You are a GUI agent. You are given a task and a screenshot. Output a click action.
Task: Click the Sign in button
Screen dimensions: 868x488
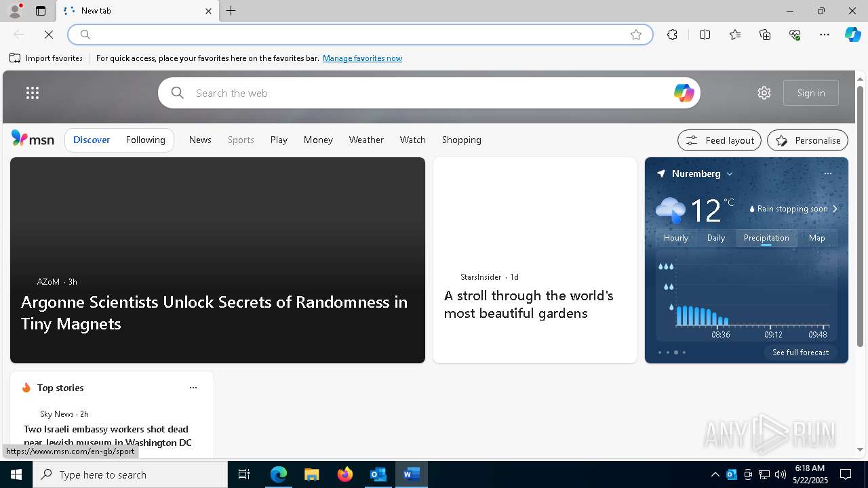click(x=811, y=93)
